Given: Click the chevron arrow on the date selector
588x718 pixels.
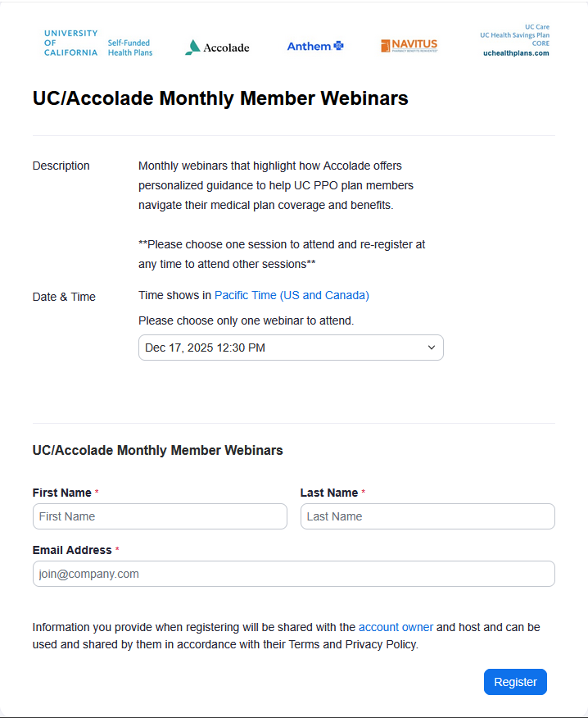Looking at the screenshot, I should (x=432, y=348).
